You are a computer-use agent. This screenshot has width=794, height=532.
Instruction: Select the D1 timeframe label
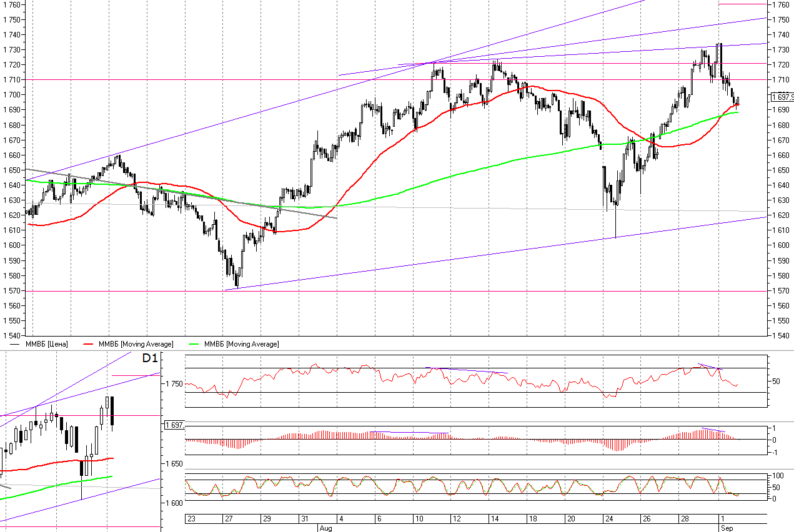149,358
